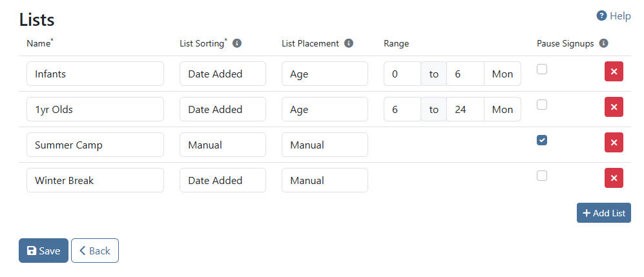644x277 pixels.
Task: Delete the Summer Camp list row
Action: (614, 143)
